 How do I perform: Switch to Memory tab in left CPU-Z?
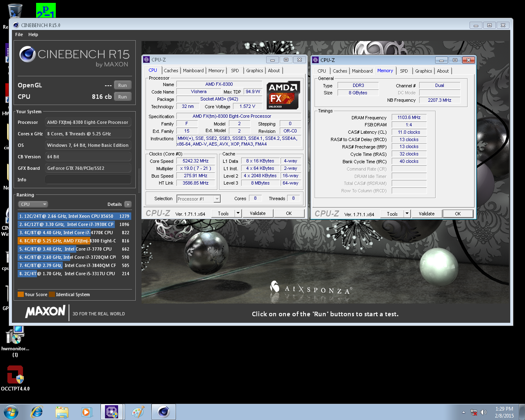[x=216, y=71]
